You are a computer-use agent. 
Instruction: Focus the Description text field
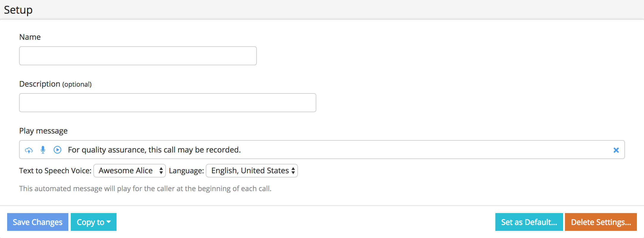click(x=168, y=103)
